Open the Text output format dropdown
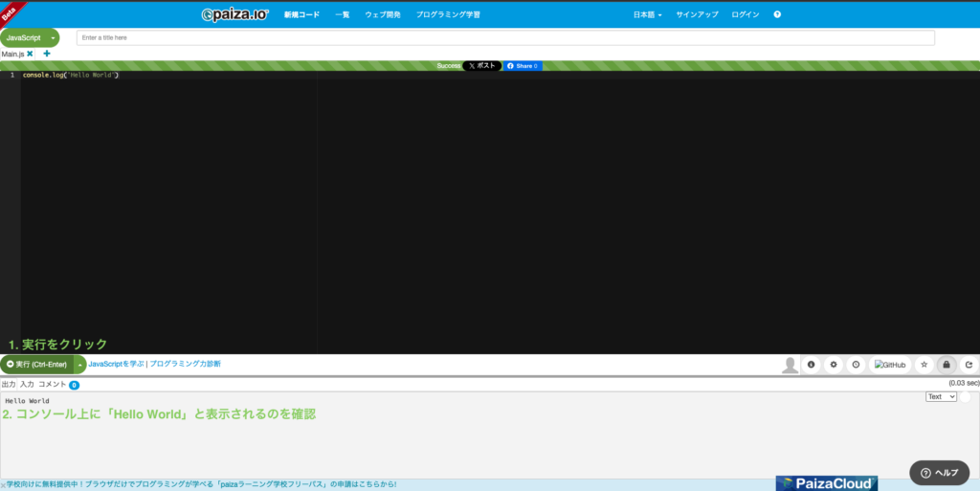980x491 pixels. (x=941, y=396)
